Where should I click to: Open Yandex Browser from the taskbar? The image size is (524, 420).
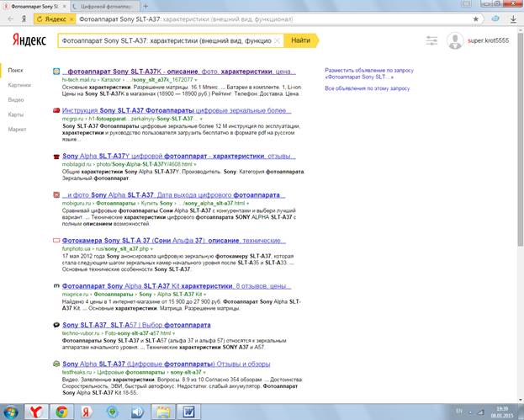click(x=35, y=412)
